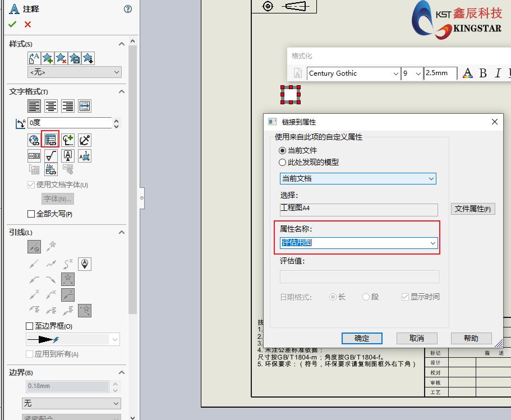The width and height of the screenshot is (511, 420).
Task: Confirm the note with green checkmark
Action: pos(12,25)
